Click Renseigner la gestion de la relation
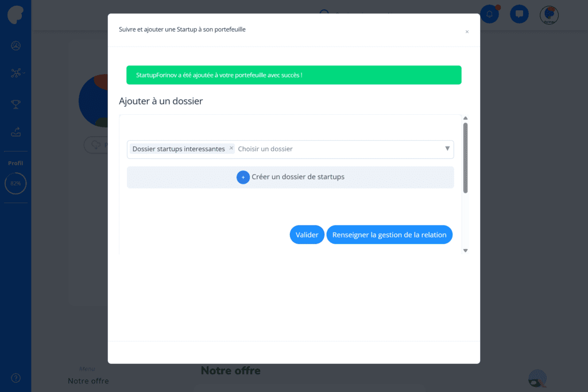Image resolution: width=588 pixels, height=392 pixels. pos(389,235)
